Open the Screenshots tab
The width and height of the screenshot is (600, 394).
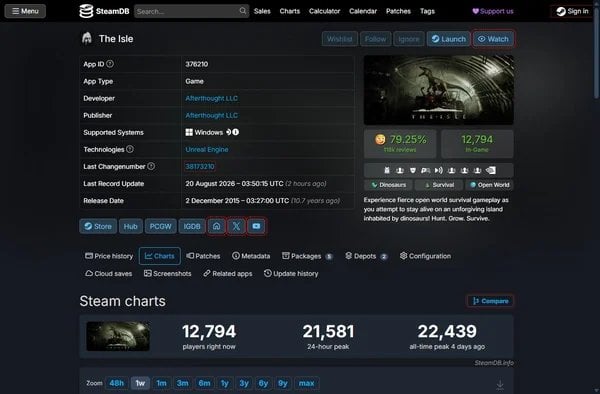pos(167,274)
